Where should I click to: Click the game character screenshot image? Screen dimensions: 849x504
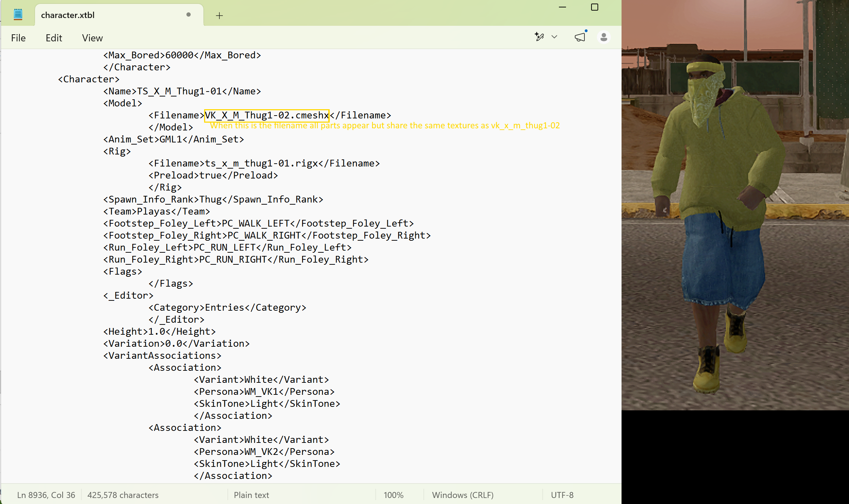click(735, 205)
